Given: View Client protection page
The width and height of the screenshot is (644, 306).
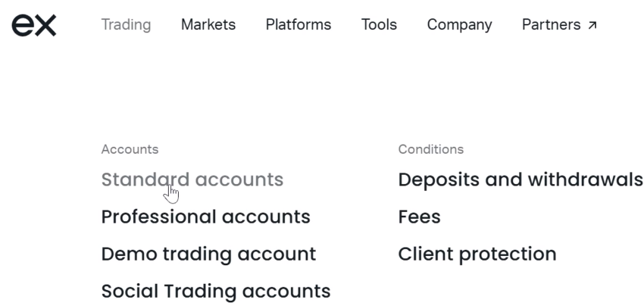Looking at the screenshot, I should 477,254.
